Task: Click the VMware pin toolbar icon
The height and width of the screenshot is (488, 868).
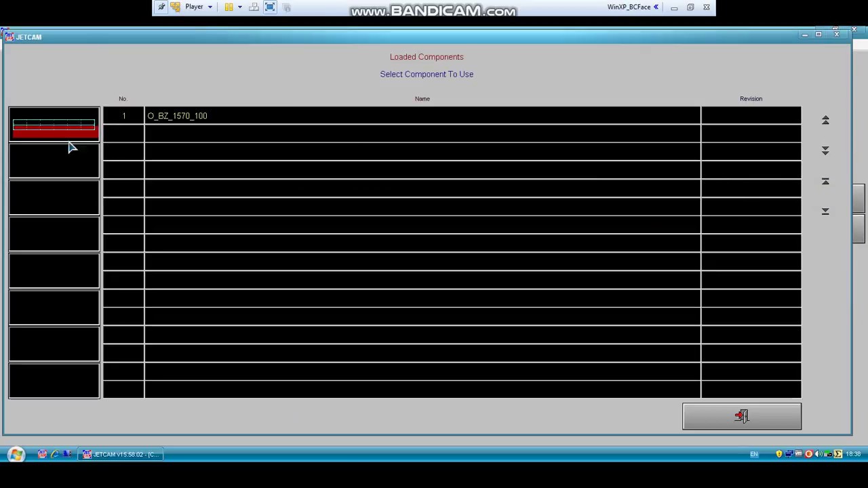Action: [161, 7]
